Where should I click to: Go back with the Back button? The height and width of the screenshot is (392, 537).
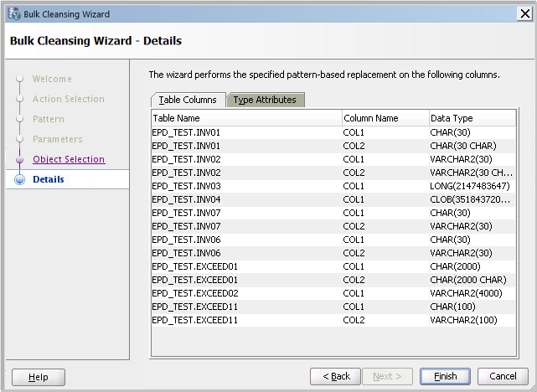(335, 376)
